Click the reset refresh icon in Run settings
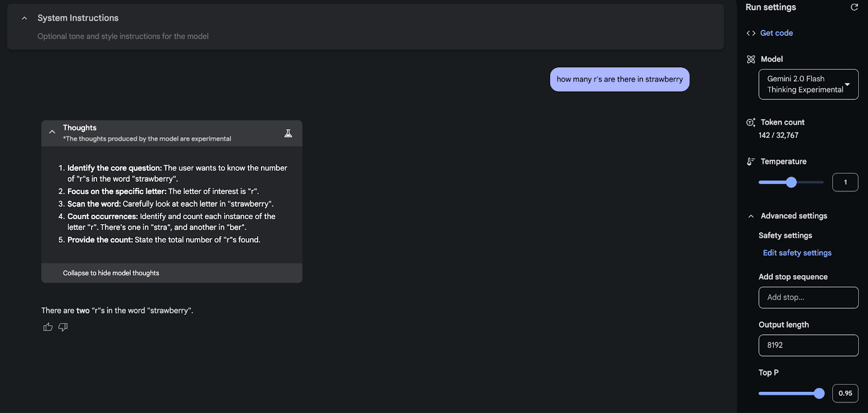 [854, 7]
